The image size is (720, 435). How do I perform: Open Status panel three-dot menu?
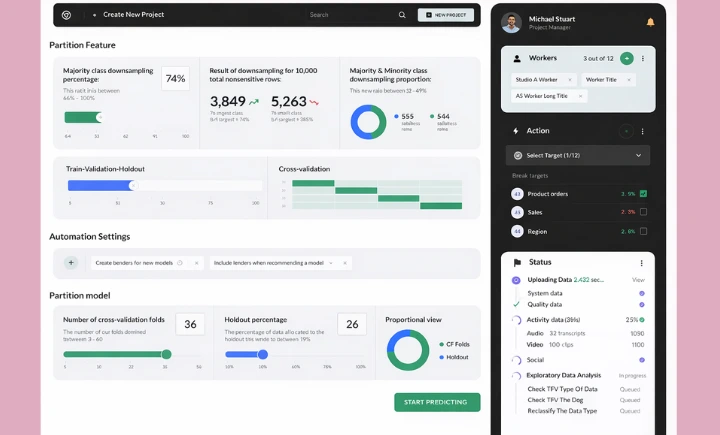(641, 263)
